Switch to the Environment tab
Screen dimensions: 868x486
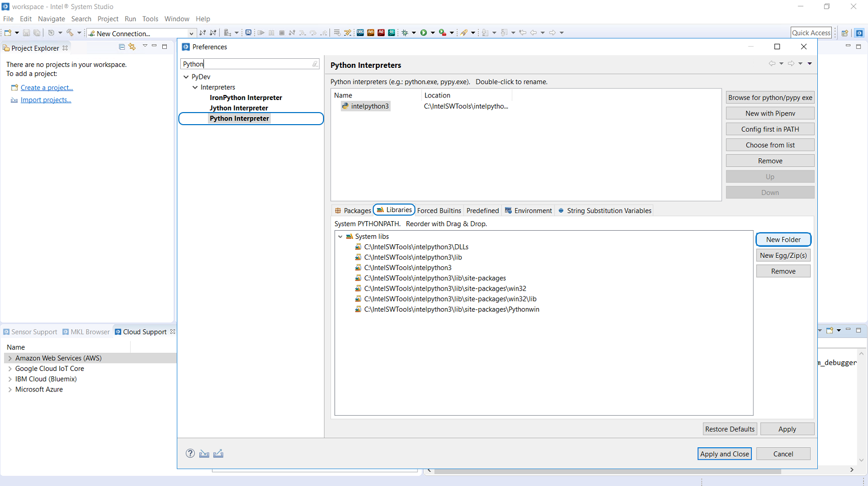528,211
